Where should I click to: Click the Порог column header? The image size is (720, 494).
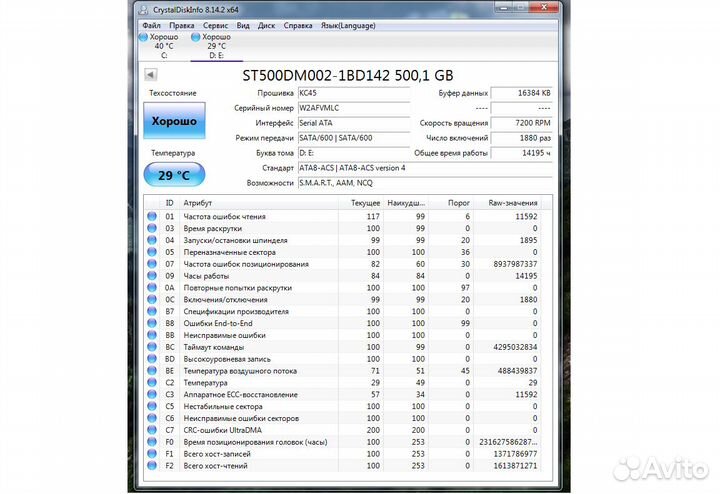click(x=450, y=203)
